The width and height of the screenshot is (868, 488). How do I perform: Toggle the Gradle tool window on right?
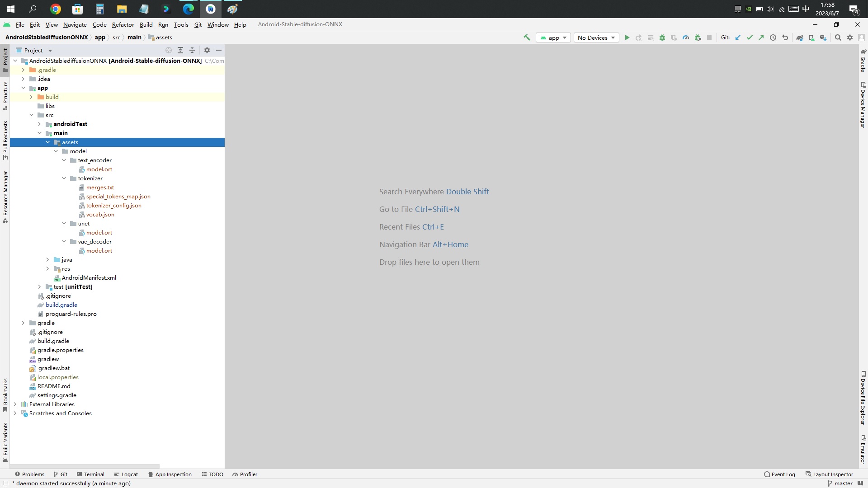863,61
